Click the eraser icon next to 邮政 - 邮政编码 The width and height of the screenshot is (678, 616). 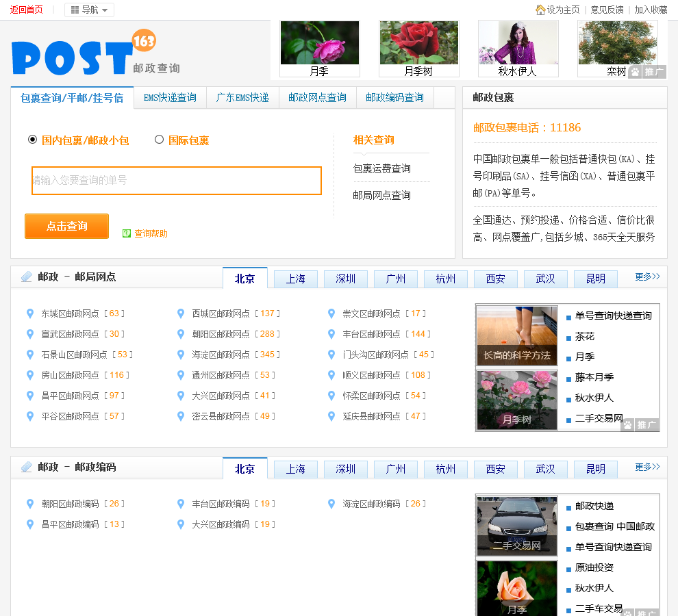pyautogui.click(x=27, y=467)
